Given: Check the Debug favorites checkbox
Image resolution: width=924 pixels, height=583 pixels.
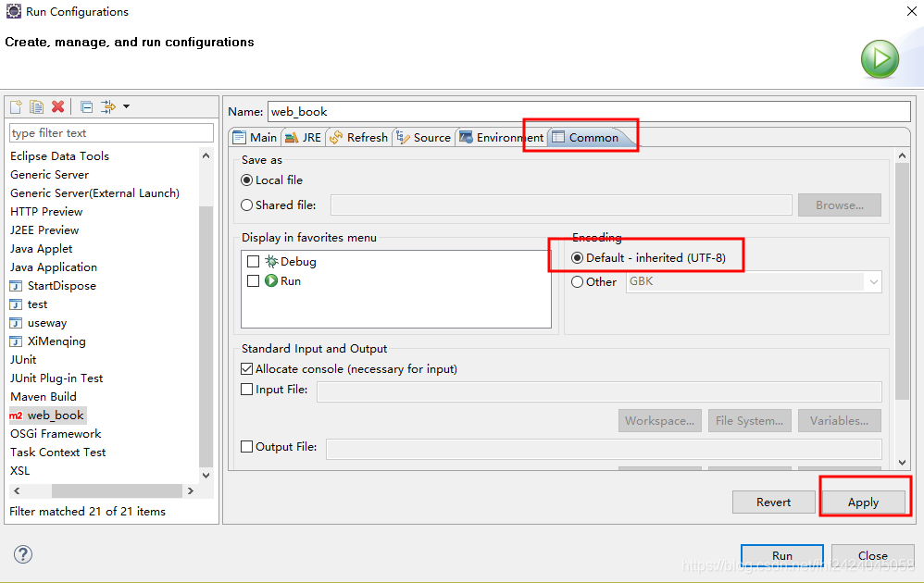Looking at the screenshot, I should click(x=254, y=262).
